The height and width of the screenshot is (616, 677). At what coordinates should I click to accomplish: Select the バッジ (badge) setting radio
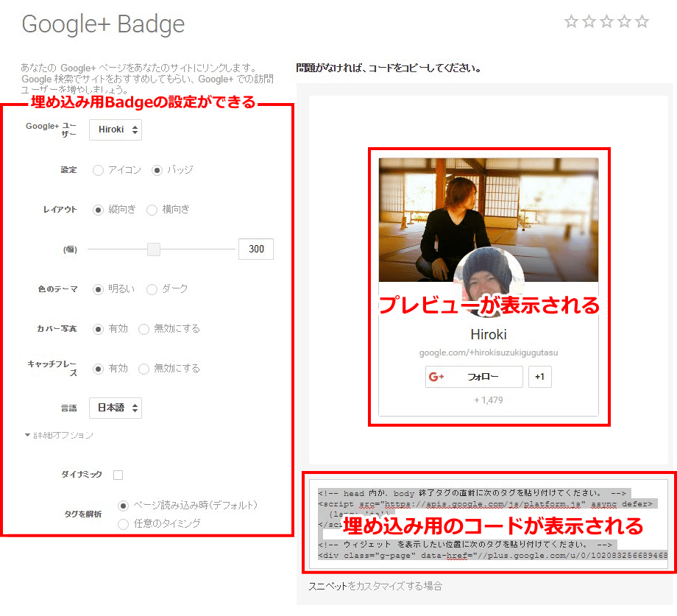(157, 171)
